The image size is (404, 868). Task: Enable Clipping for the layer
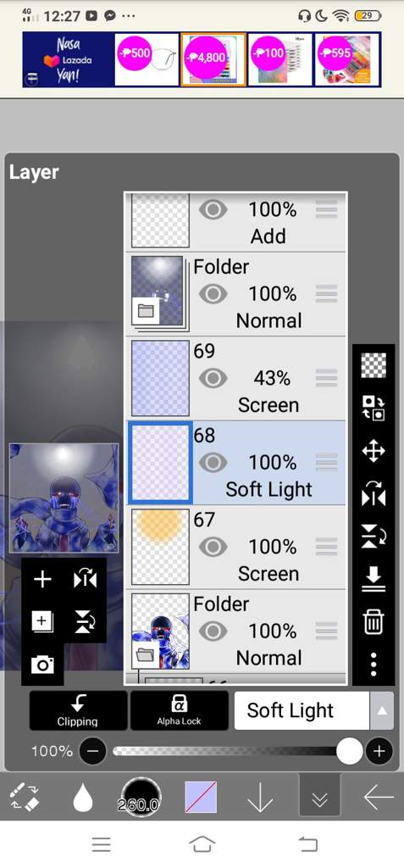(x=78, y=711)
